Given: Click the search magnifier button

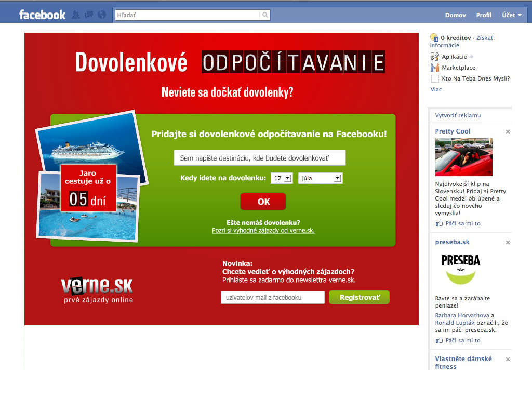Looking at the screenshot, I should coord(265,15).
